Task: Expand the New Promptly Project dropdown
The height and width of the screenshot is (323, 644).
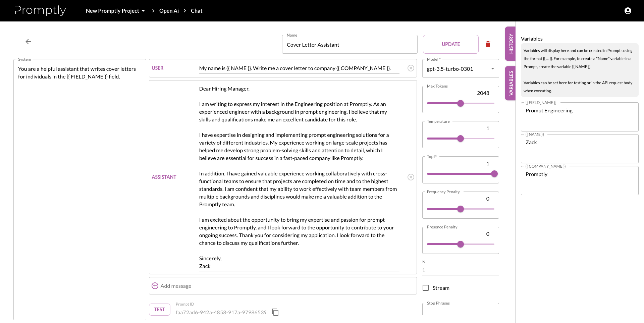Action: click(x=115, y=11)
